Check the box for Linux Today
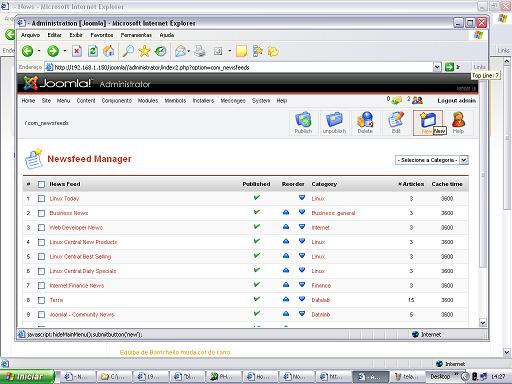The height and width of the screenshot is (384, 512). [x=41, y=199]
